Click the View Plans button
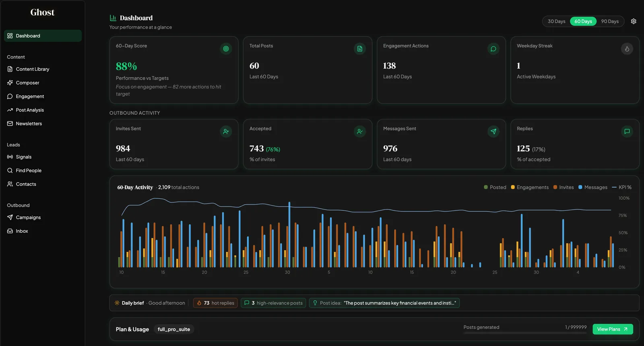 tap(613, 329)
